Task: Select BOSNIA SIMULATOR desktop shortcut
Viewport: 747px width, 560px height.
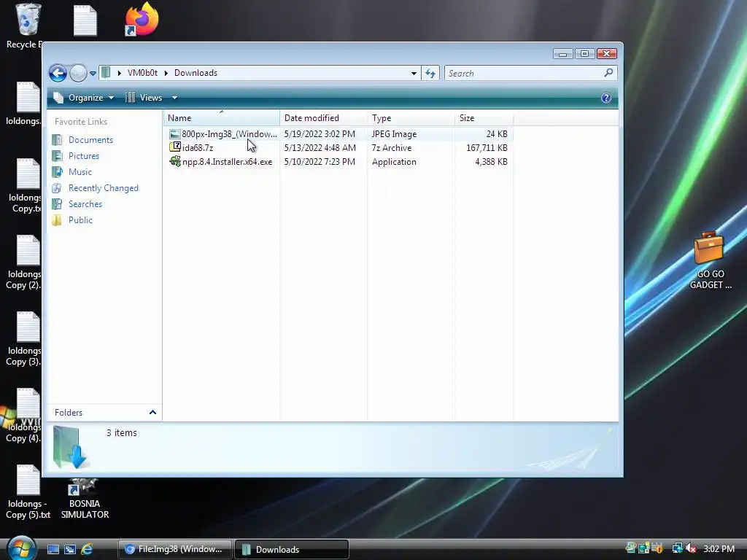Action: 85,499
